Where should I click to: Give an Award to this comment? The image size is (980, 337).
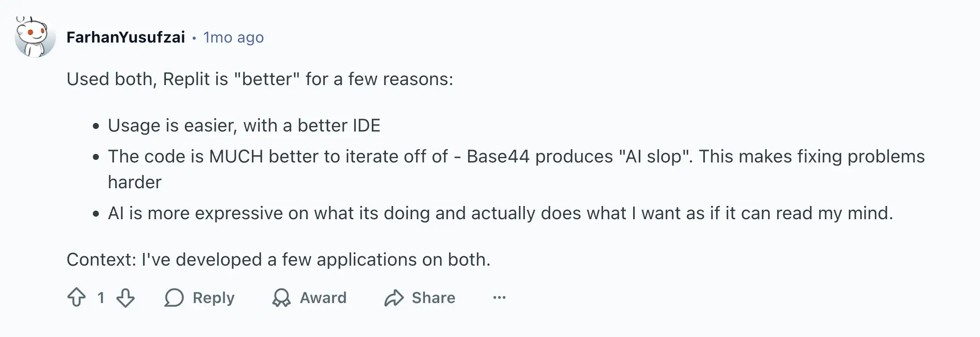(309, 297)
